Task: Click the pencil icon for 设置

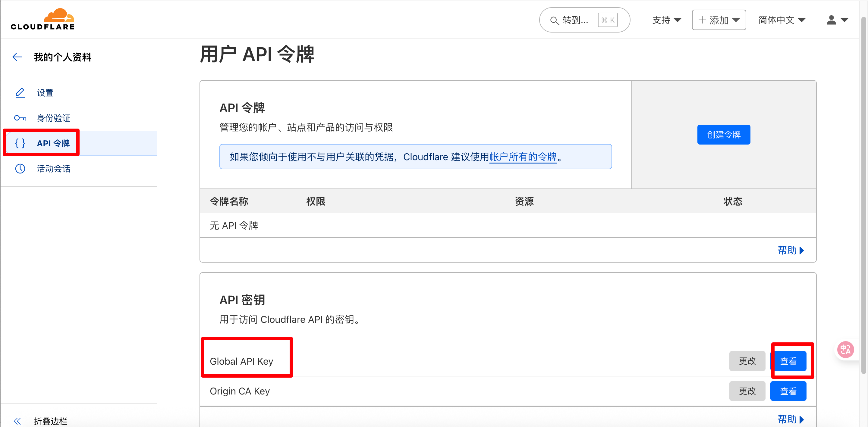Action: point(20,93)
